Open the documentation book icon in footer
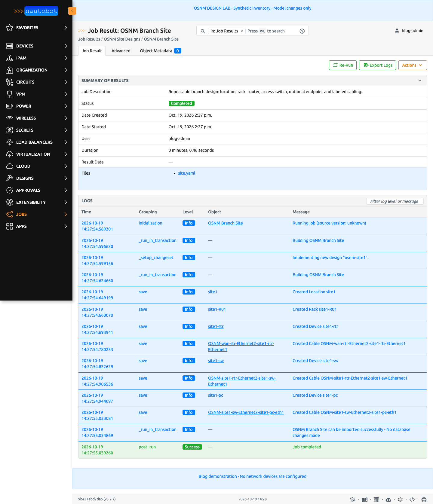The height and width of the screenshot is (504, 433). [x=364, y=499]
